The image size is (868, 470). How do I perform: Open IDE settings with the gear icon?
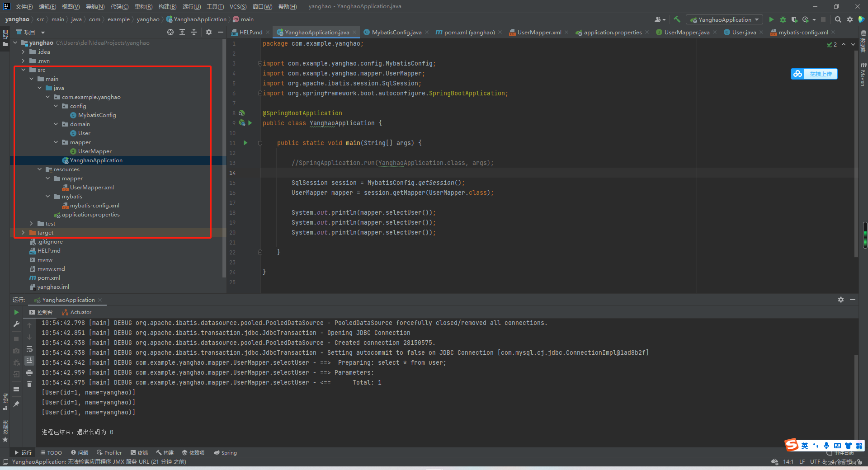[850, 19]
